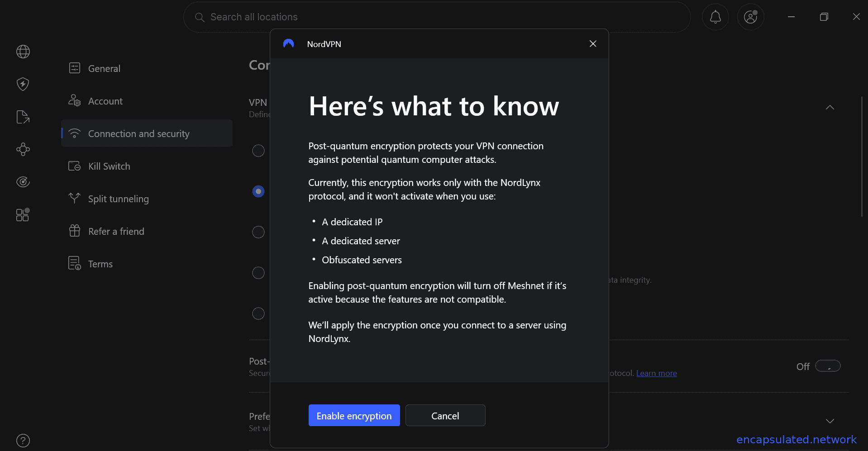The height and width of the screenshot is (451, 868).
Task: Open Refer a friend tab
Action: [x=147, y=231]
